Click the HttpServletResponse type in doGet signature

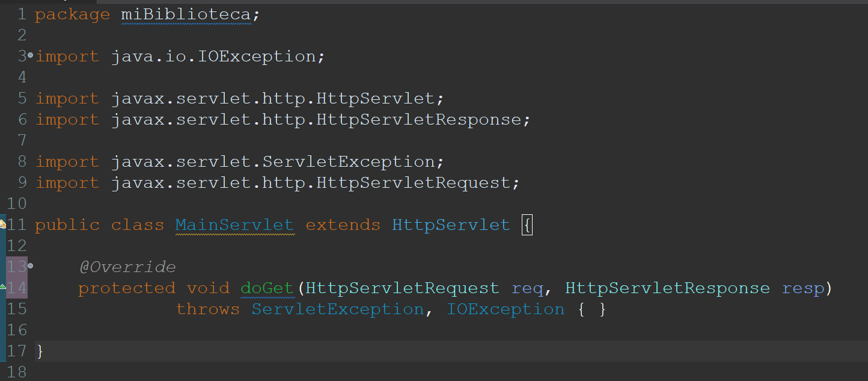[x=667, y=288]
